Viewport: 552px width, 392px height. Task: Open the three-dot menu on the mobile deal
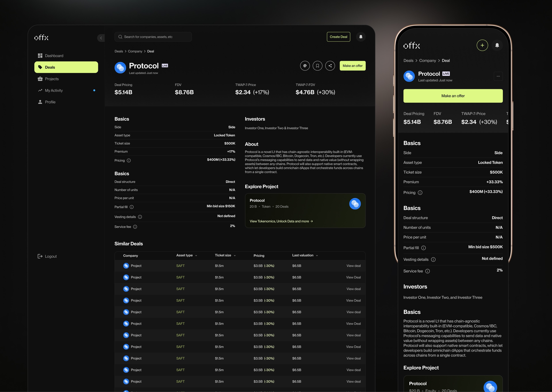[498, 76]
